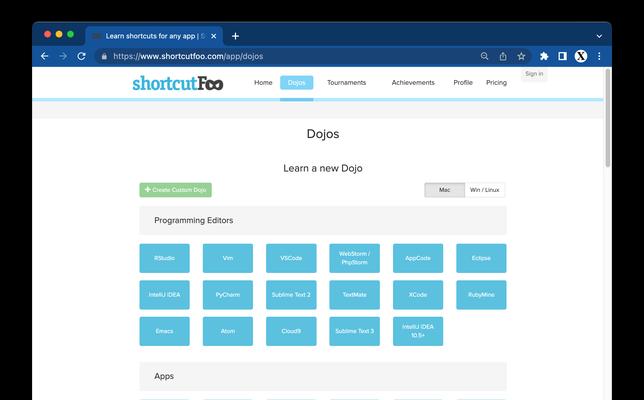
Task: Click the Dojos page heading
Action: point(323,134)
